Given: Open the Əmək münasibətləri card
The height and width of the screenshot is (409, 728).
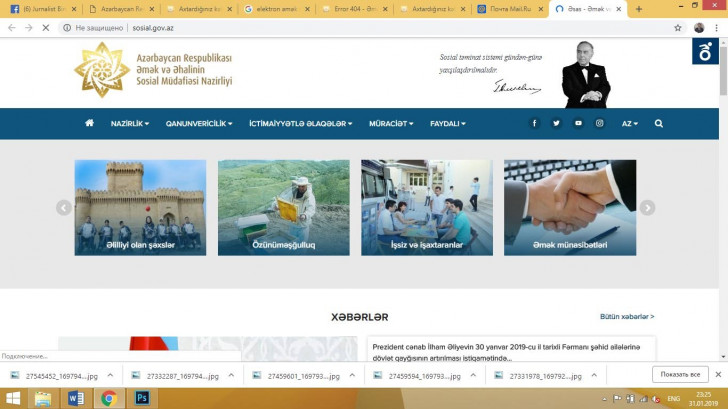Looking at the screenshot, I should coord(570,208).
